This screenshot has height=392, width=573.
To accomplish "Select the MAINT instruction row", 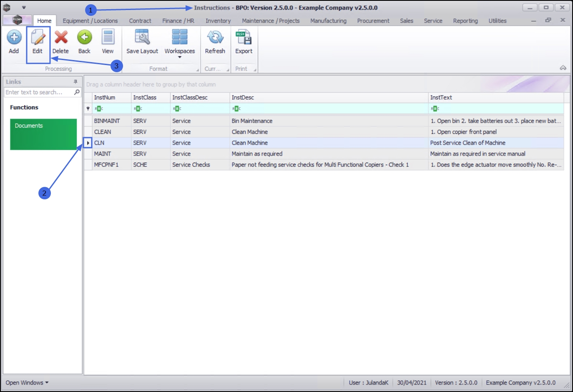I will (324, 154).
